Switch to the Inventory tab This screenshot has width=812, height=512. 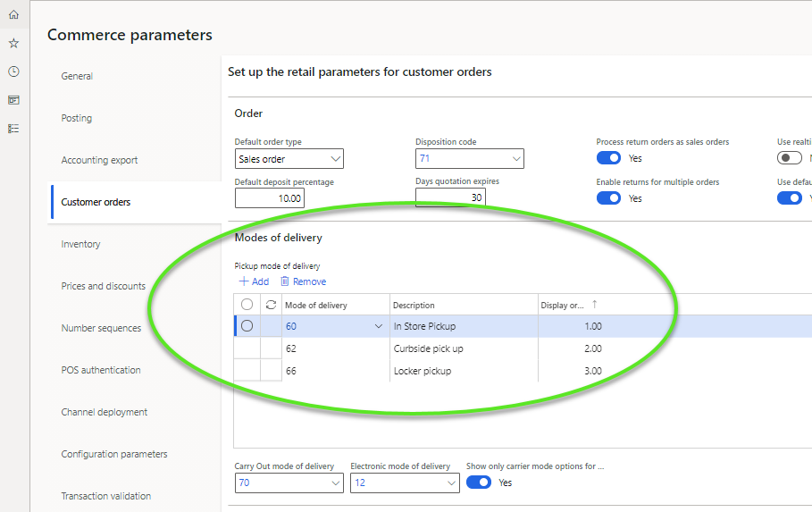point(80,244)
